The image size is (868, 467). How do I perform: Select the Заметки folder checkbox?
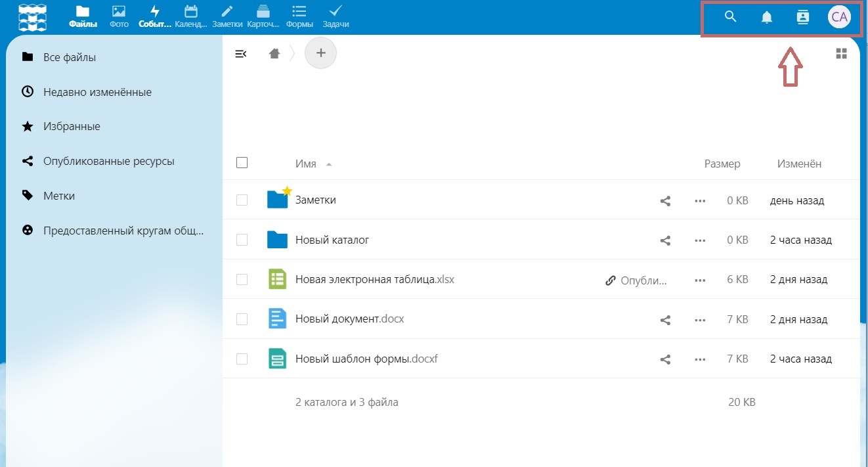242,200
